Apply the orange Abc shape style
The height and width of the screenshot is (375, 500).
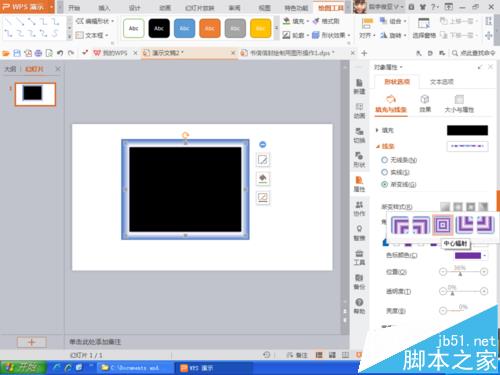pos(210,28)
